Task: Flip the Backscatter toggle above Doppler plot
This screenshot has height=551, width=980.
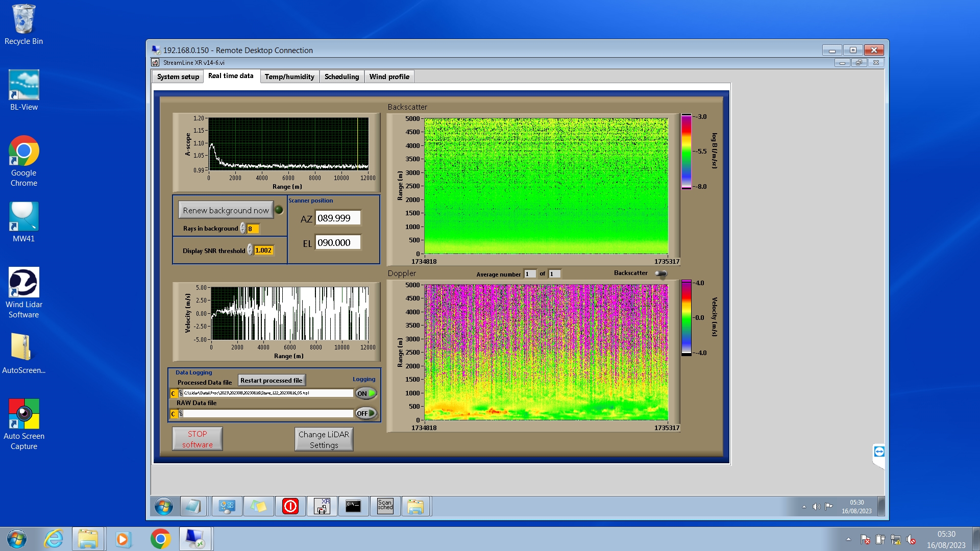Action: click(x=661, y=273)
